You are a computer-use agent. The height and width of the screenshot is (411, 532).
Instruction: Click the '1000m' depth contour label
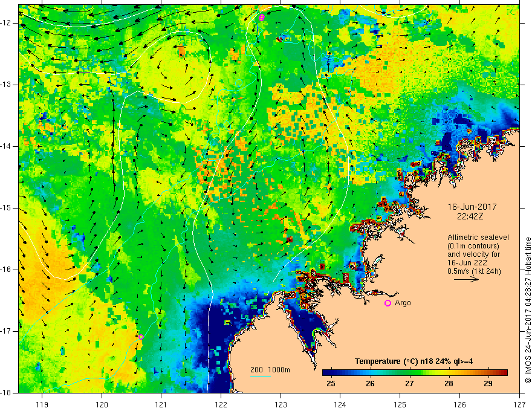point(279,370)
